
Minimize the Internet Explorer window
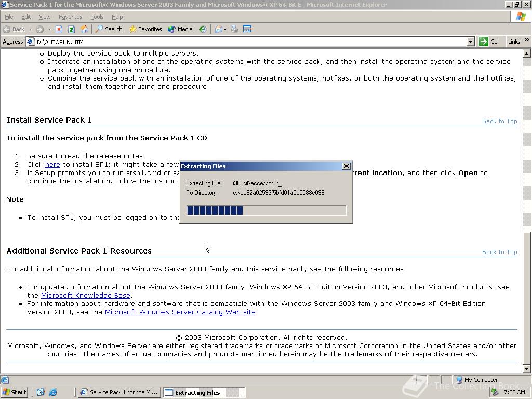coord(508,4)
